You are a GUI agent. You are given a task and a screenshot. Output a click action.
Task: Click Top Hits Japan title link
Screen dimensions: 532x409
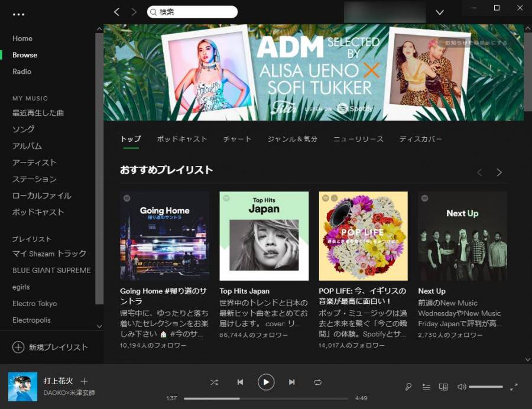(x=244, y=291)
